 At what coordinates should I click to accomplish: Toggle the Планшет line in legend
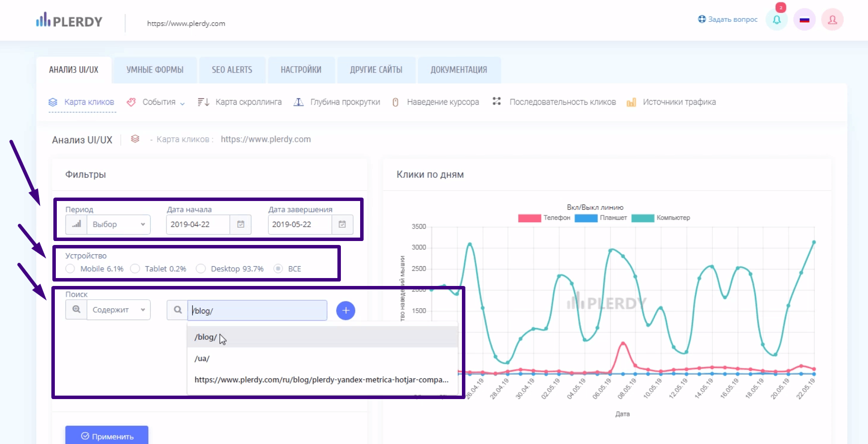(601, 218)
